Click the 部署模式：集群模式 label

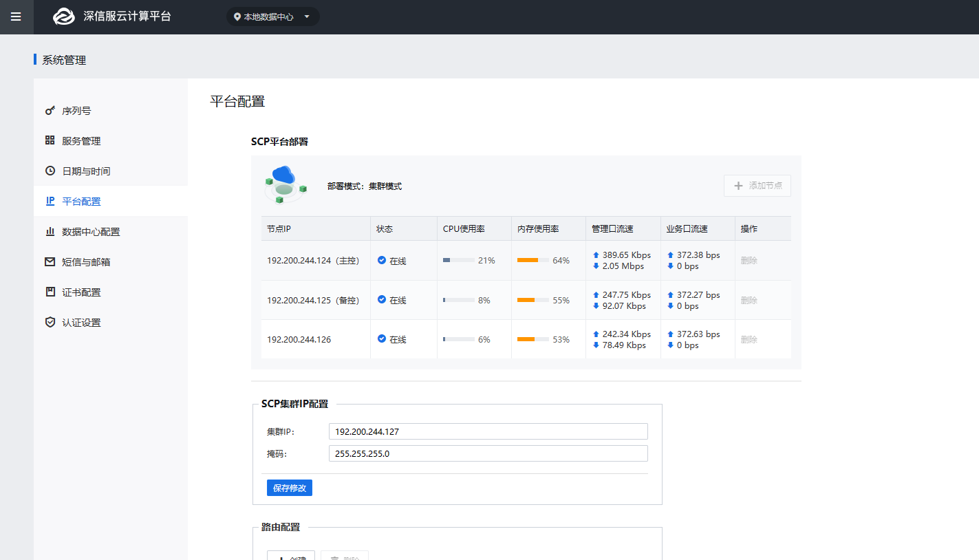[365, 186]
